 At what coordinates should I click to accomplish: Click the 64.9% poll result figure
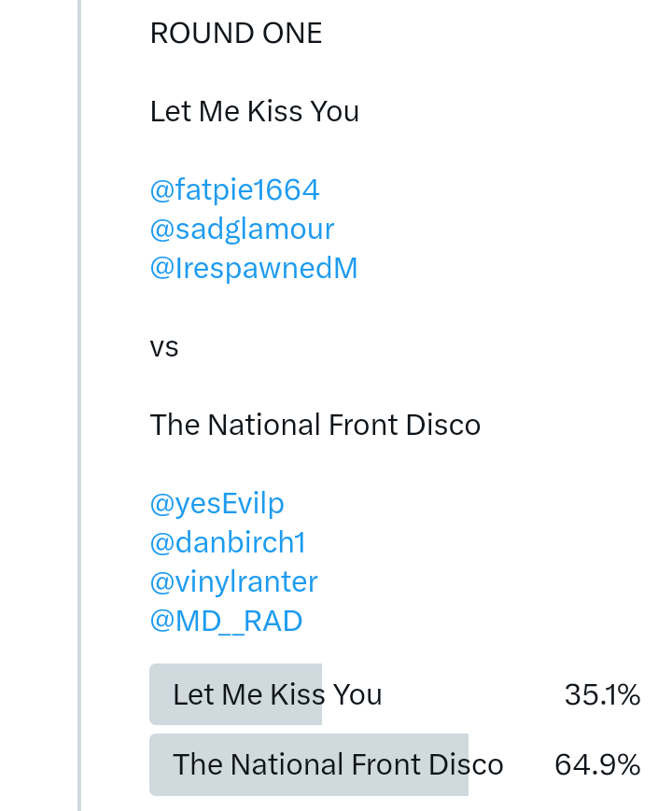point(597,765)
